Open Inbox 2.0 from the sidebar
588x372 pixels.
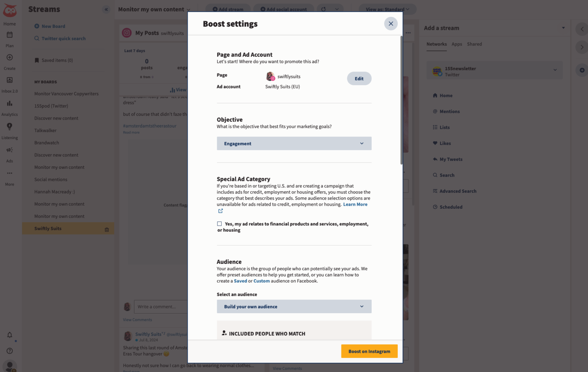pos(10,83)
